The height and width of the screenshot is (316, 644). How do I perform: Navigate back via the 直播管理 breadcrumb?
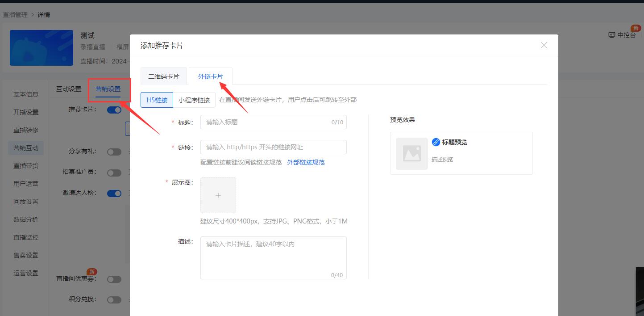[x=17, y=14]
